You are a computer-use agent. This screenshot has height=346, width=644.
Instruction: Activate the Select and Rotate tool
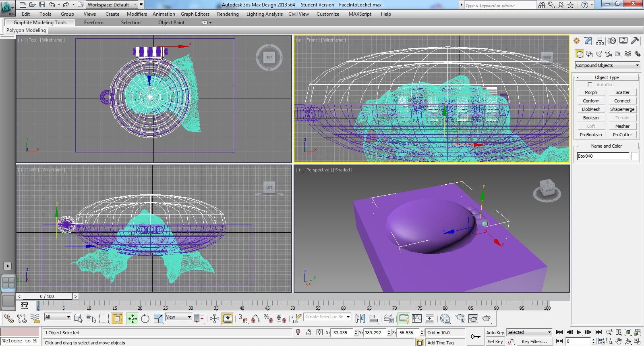click(145, 319)
